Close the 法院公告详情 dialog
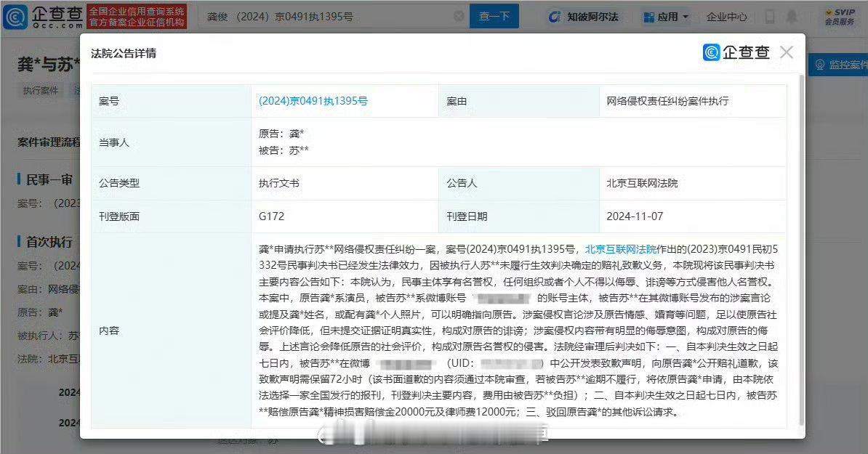 click(786, 52)
